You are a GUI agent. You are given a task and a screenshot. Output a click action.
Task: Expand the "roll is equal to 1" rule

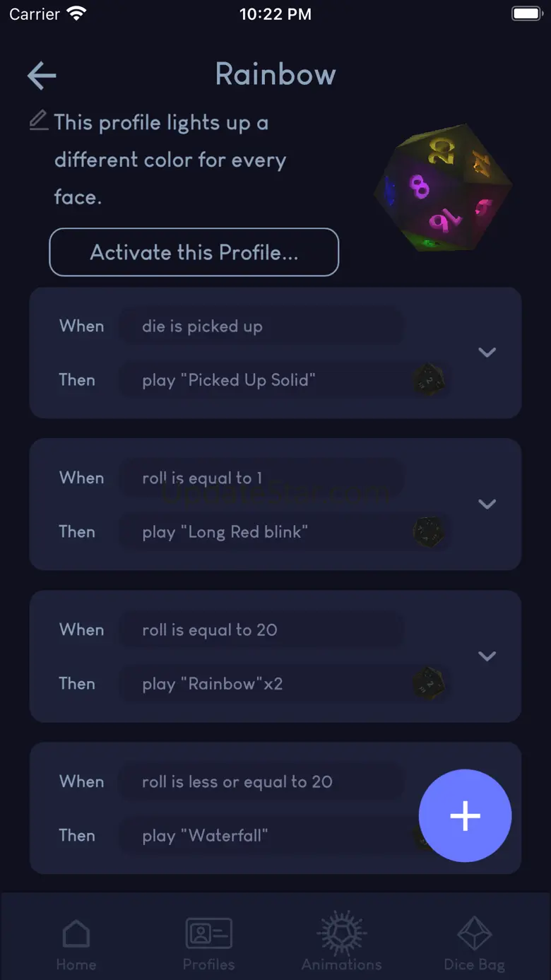(487, 504)
